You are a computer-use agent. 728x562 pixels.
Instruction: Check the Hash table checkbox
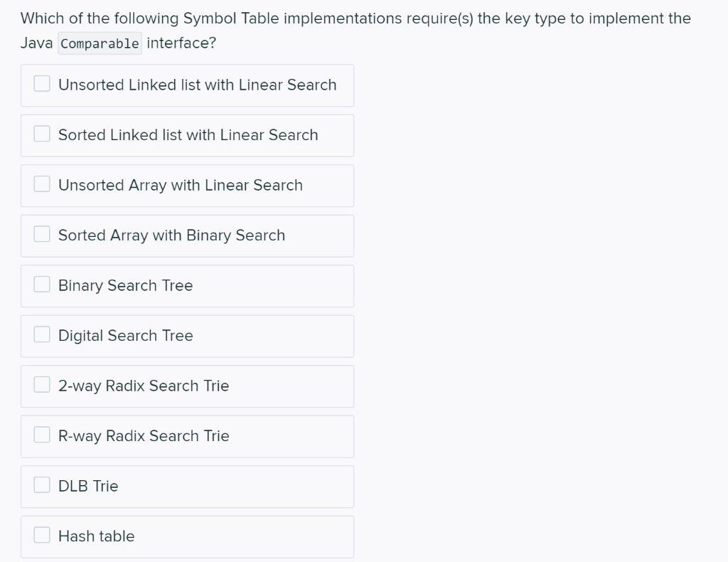[x=42, y=536]
